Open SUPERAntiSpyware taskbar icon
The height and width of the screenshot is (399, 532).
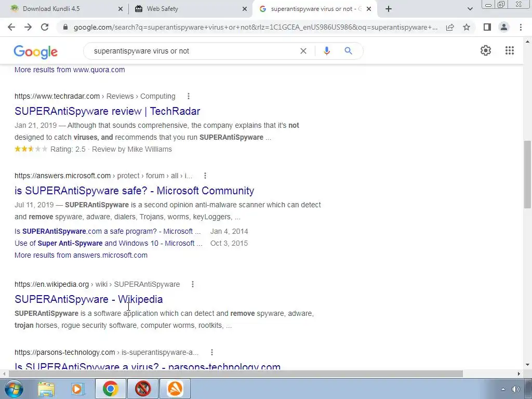(x=143, y=389)
